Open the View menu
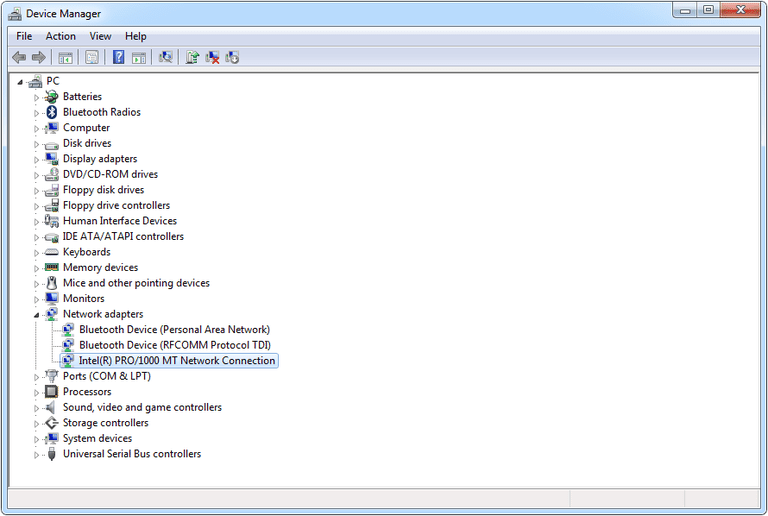 [x=100, y=36]
